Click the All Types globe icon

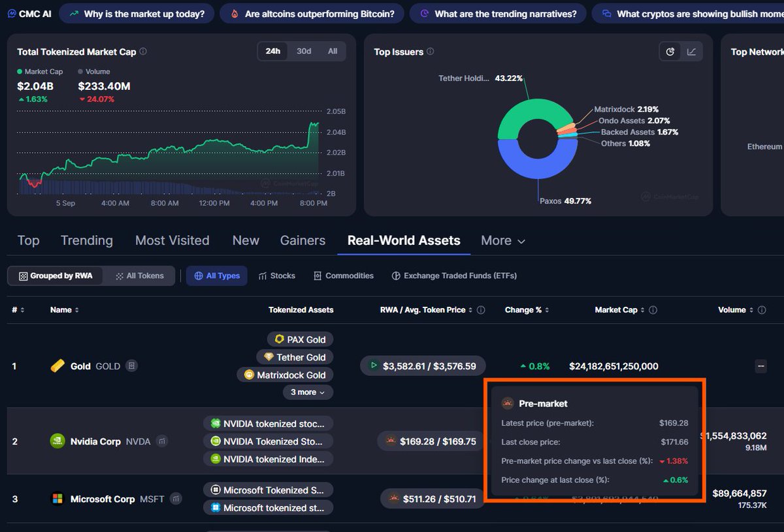(199, 276)
